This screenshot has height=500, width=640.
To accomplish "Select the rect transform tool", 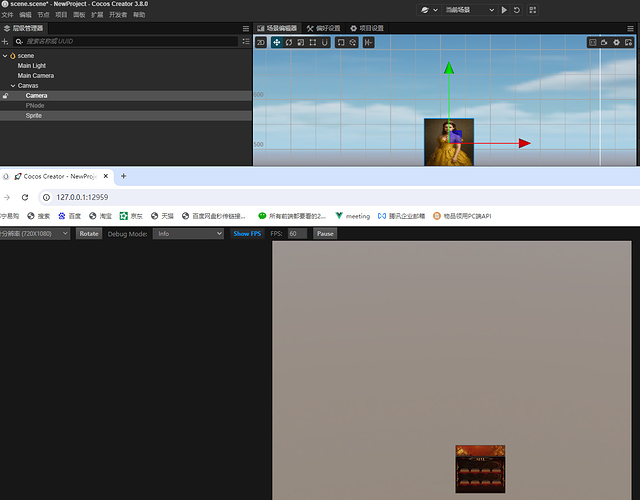I will [x=313, y=42].
